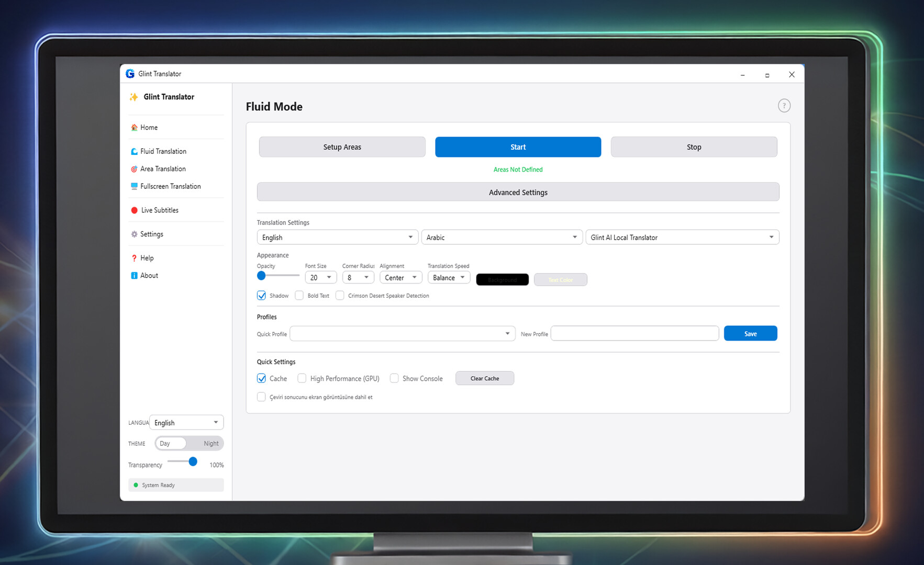Open the Alignment dropdown set to Center
The height and width of the screenshot is (565, 924).
400,278
